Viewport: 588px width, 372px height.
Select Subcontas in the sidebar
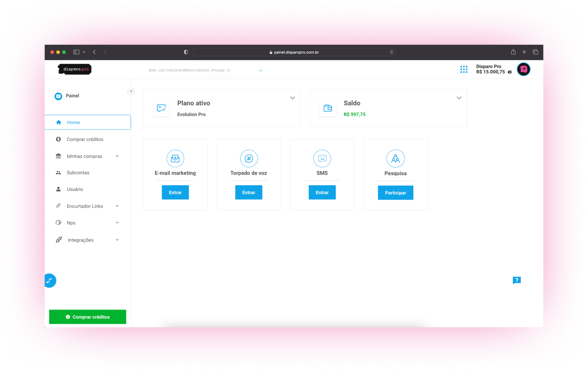point(78,173)
